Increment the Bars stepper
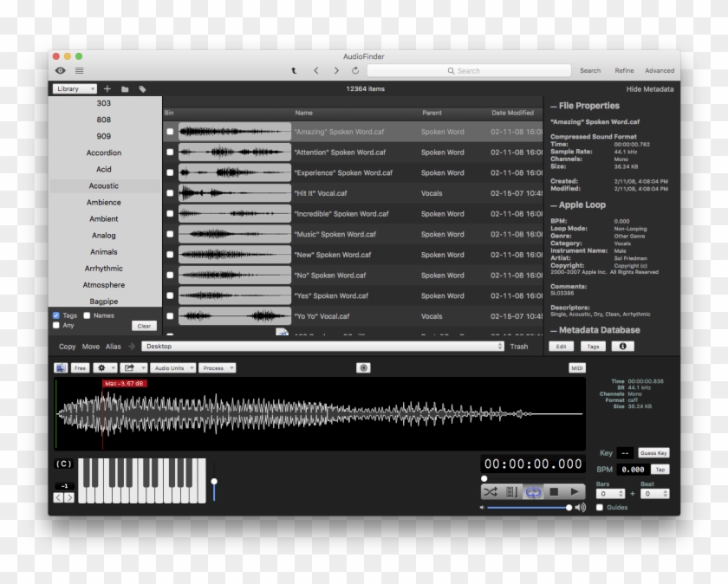Screen dimensions: 728x584 pyautogui.click(x=621, y=491)
